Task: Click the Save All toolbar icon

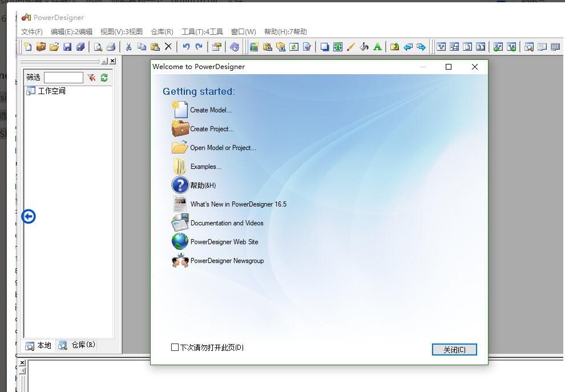Action: [x=80, y=47]
